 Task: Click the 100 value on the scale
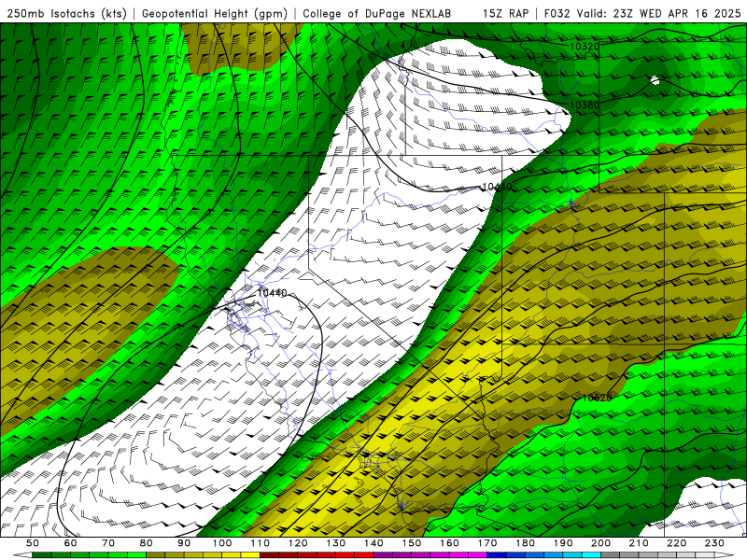(222, 543)
